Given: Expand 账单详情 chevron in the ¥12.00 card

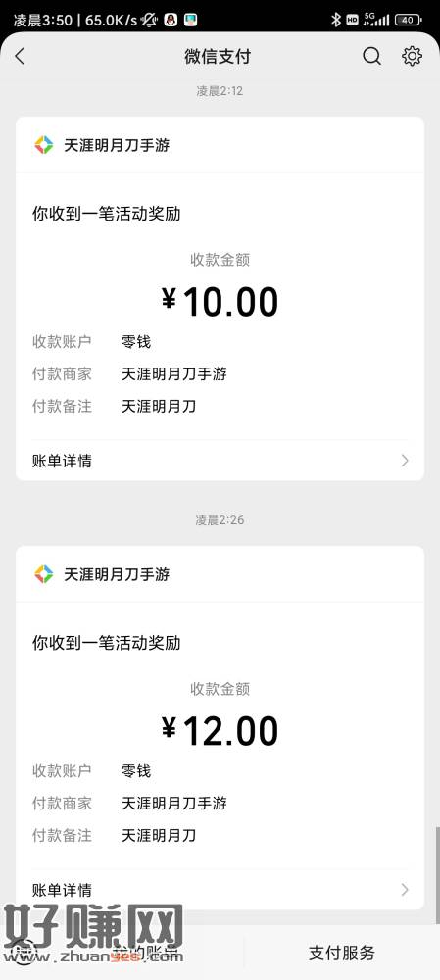Looking at the screenshot, I should 405,890.
